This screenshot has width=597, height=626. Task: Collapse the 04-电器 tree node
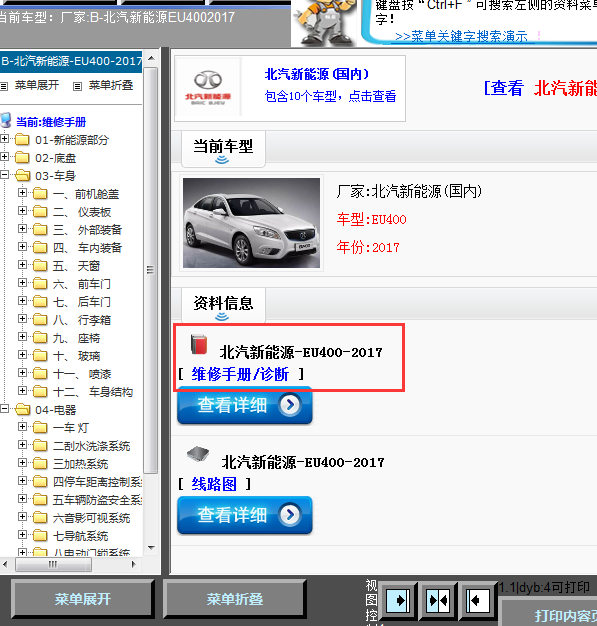pyautogui.click(x=4, y=408)
